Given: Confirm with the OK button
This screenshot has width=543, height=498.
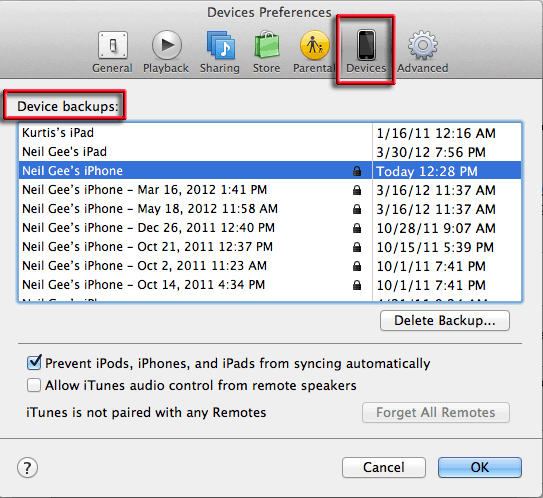Looking at the screenshot, I should click(x=480, y=468).
